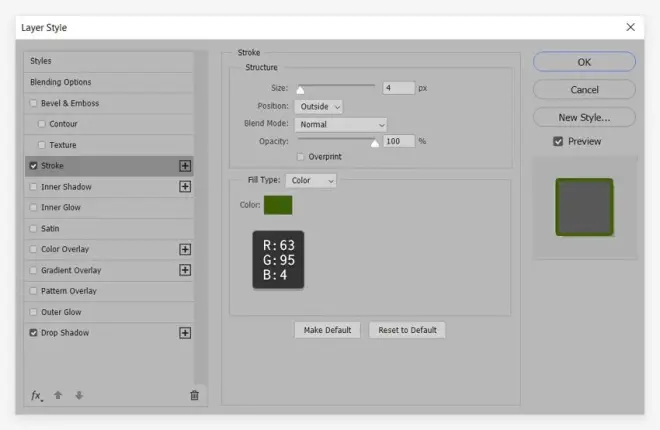
Task: Open the fx effects menu
Action: click(x=37, y=395)
